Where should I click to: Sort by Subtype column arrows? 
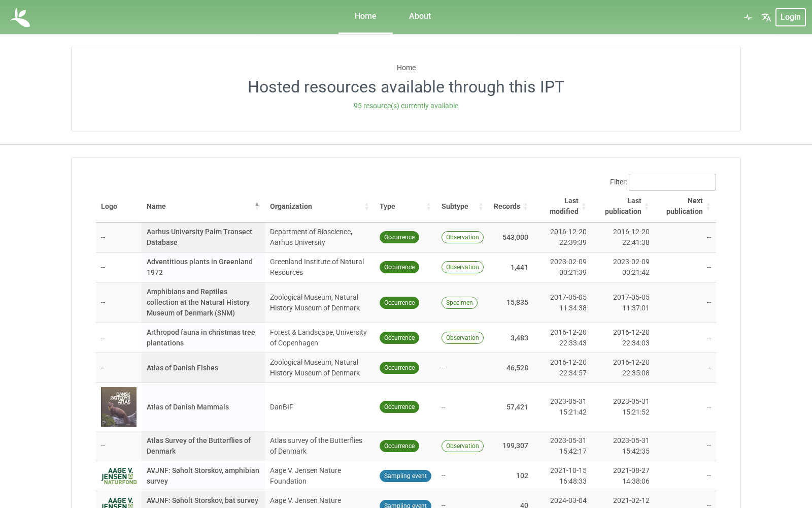(481, 206)
